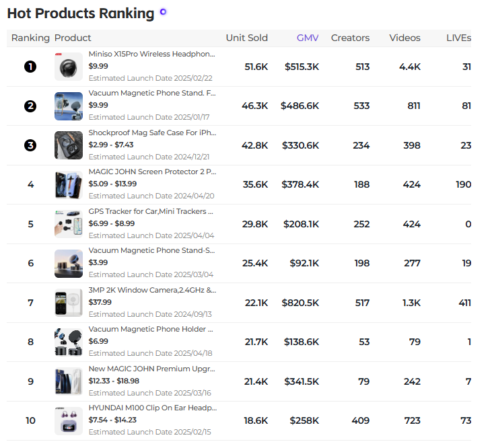This screenshot has width=494, height=448.
Task: Open New MAGIC JOHN Premium Upgr... title
Action: coord(152,369)
